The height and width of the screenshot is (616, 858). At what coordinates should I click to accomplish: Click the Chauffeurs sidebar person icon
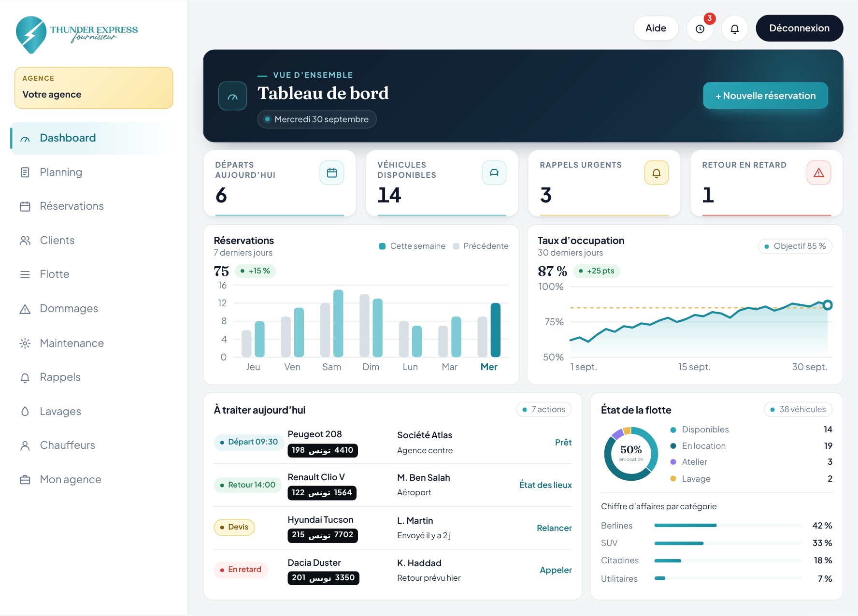pyautogui.click(x=25, y=445)
